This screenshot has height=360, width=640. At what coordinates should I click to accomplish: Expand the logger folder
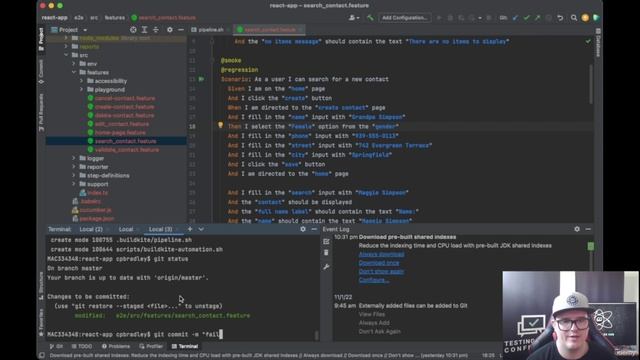74,158
